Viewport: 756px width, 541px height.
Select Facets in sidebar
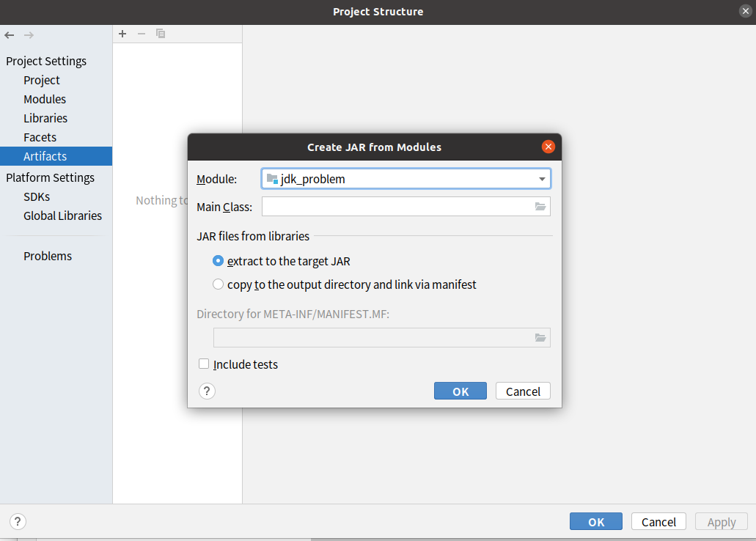40,137
